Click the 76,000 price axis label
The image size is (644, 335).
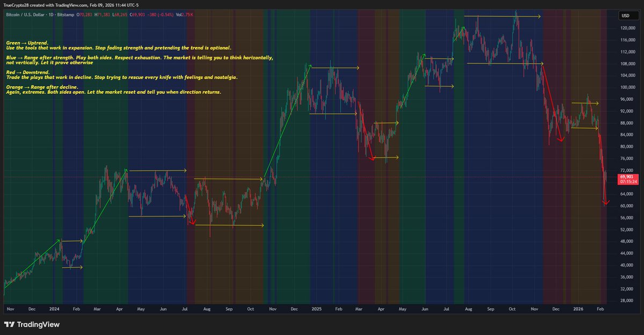(x=626, y=159)
